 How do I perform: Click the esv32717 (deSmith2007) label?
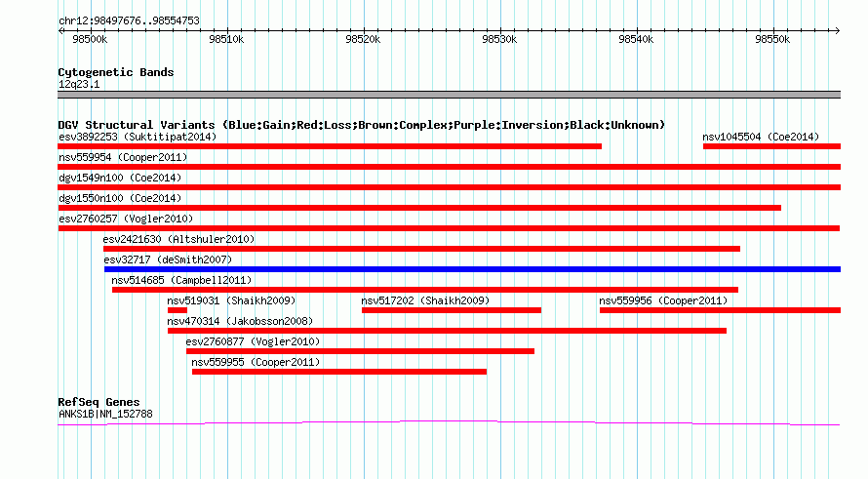(x=168, y=259)
